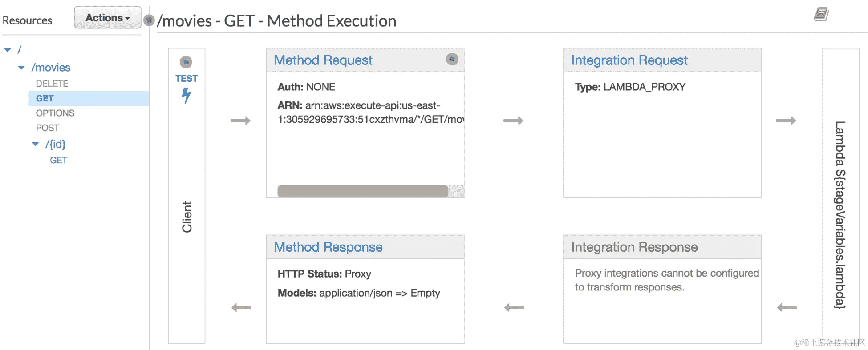Select the OPTIONS method under /movies

click(55, 113)
